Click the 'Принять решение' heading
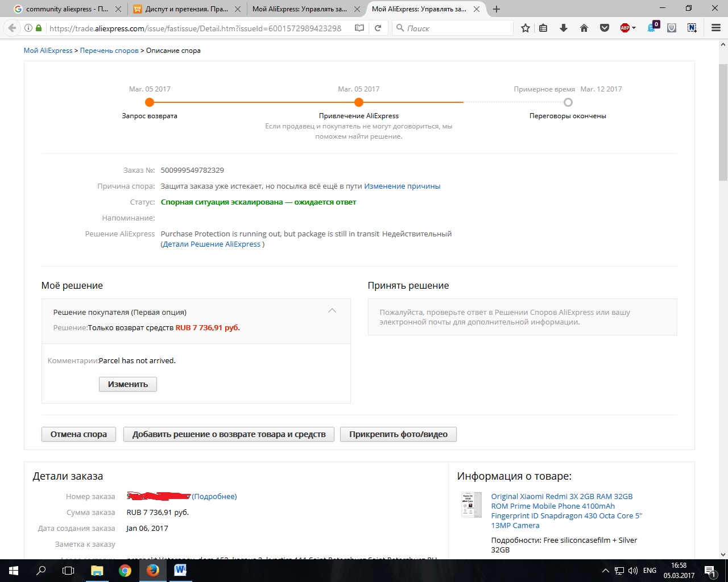 point(408,285)
